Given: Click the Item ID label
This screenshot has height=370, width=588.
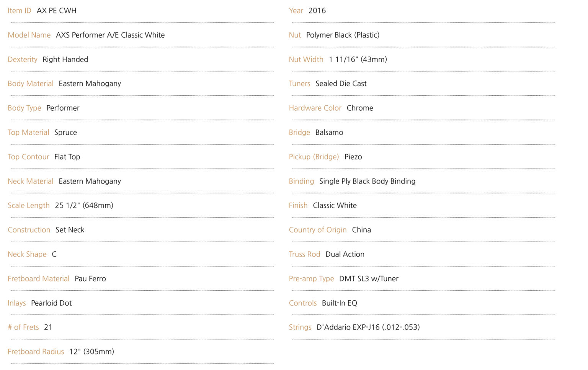Looking at the screenshot, I should 20,11.
